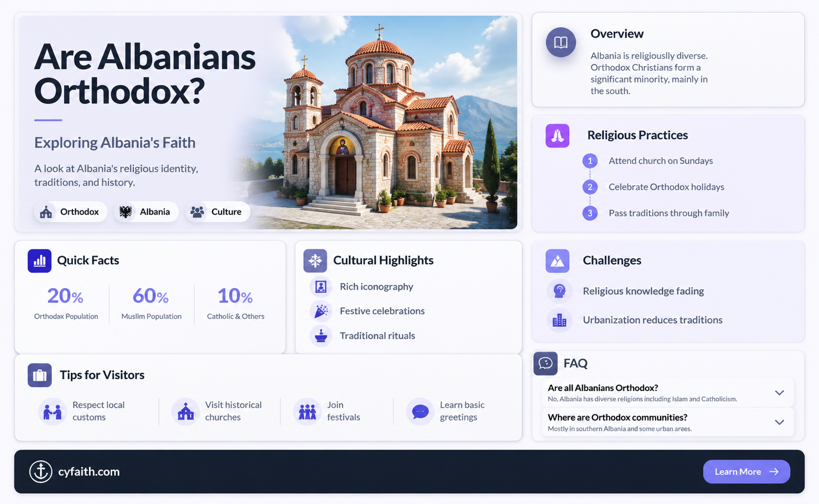This screenshot has width=819, height=504.
Task: Click the 'Visit historical churches' label
Action: 233,411
